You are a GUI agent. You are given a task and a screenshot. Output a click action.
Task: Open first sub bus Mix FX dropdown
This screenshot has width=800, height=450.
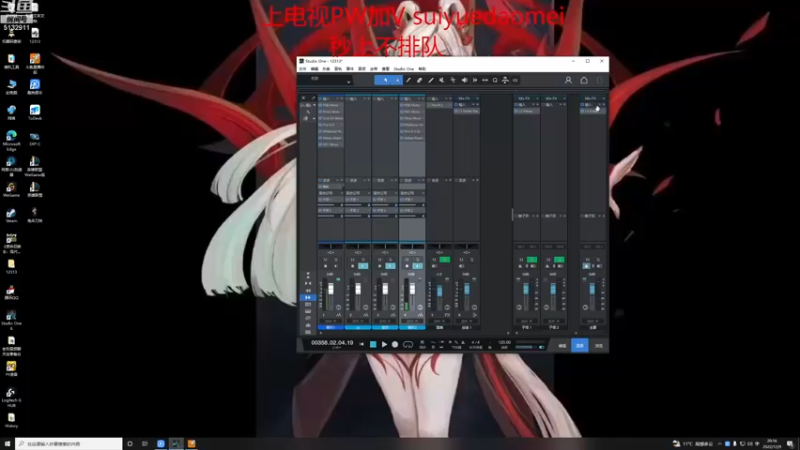(x=537, y=98)
